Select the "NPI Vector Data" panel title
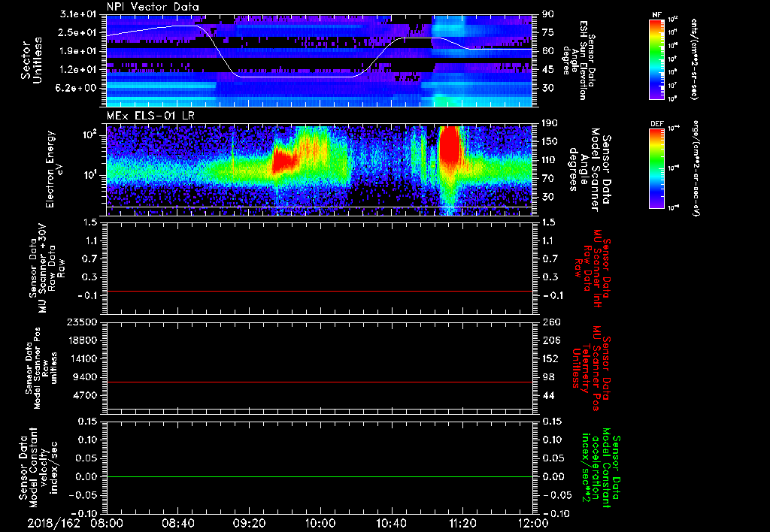Image resolution: width=770 pixels, height=532 pixels. tap(153, 7)
